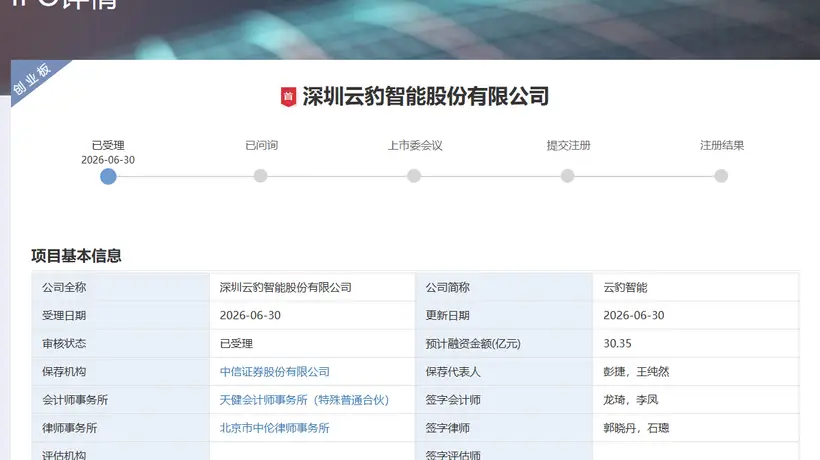Click the 公司全称 row label
Image resolution: width=820 pixels, height=460 pixels.
[64, 287]
